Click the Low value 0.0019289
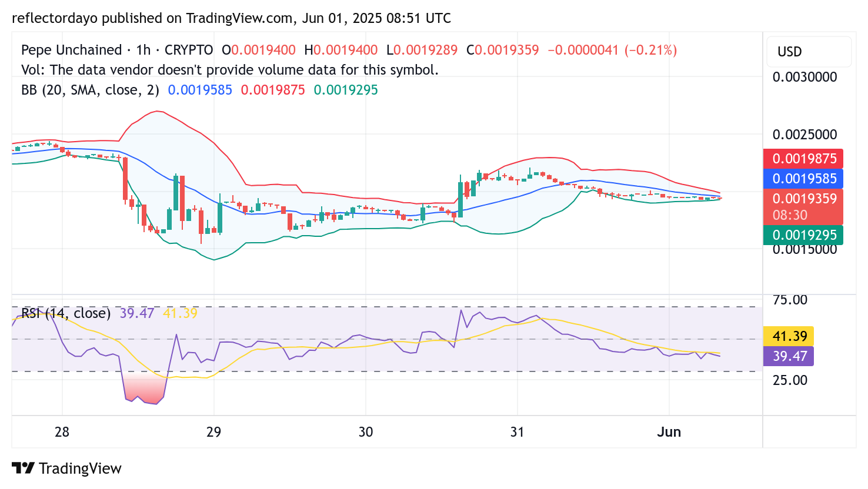The height and width of the screenshot is (489, 868). coord(425,50)
